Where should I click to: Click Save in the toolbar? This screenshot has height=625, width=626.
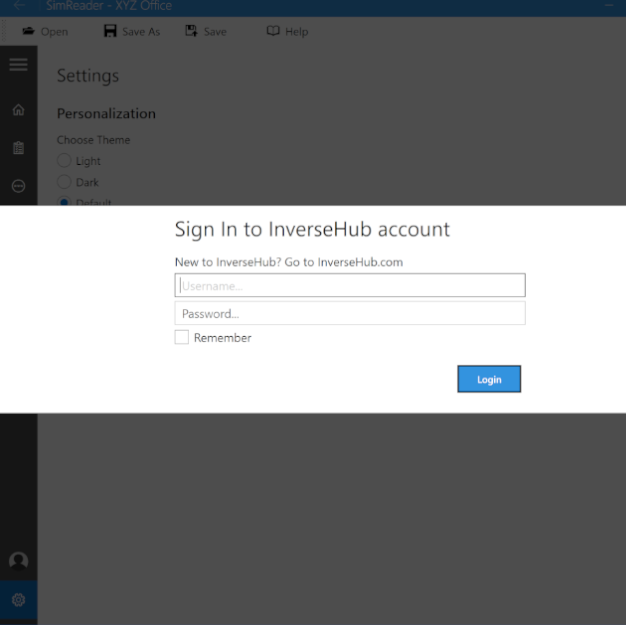206,31
